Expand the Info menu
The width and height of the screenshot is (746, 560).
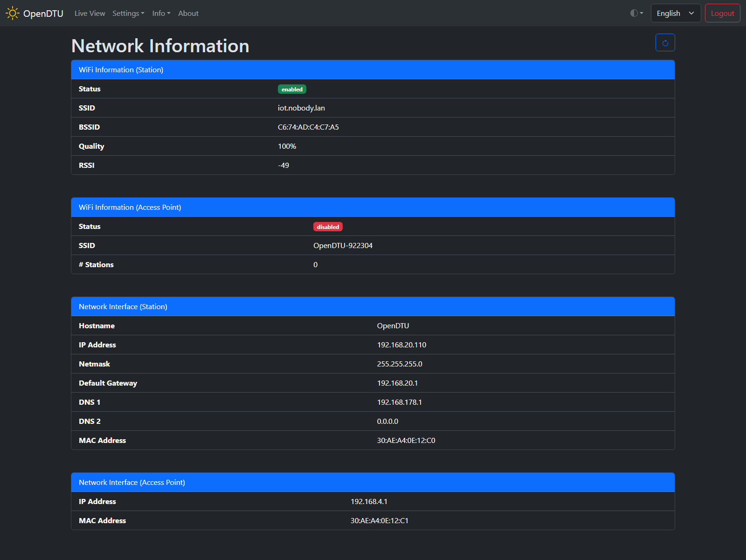coord(161,14)
